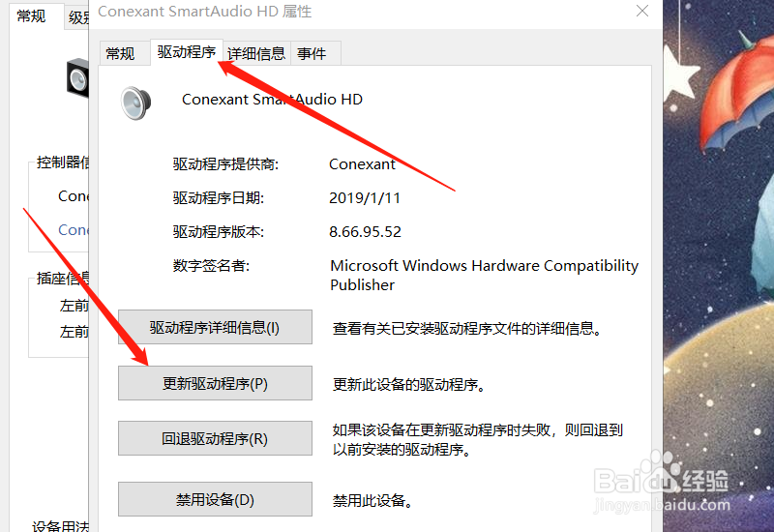The image size is (774, 532).
Task: Select the 驱动程序 tab
Action: 187,52
